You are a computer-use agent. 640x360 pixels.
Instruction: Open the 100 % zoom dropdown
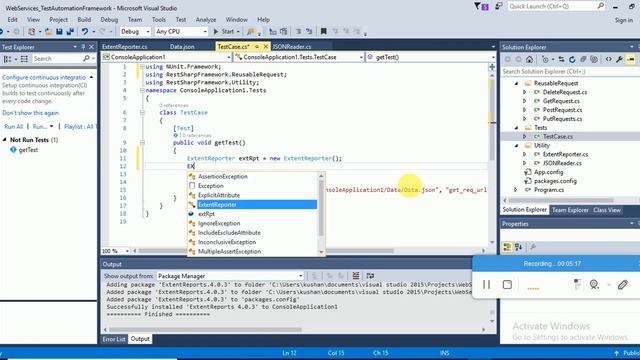click(127, 251)
